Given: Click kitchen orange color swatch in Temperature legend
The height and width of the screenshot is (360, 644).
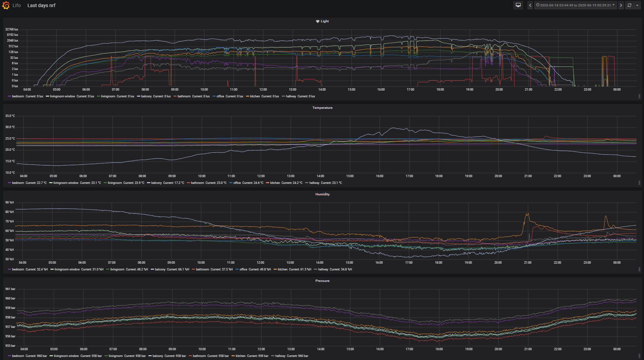Looking at the screenshot, I should tap(268, 183).
